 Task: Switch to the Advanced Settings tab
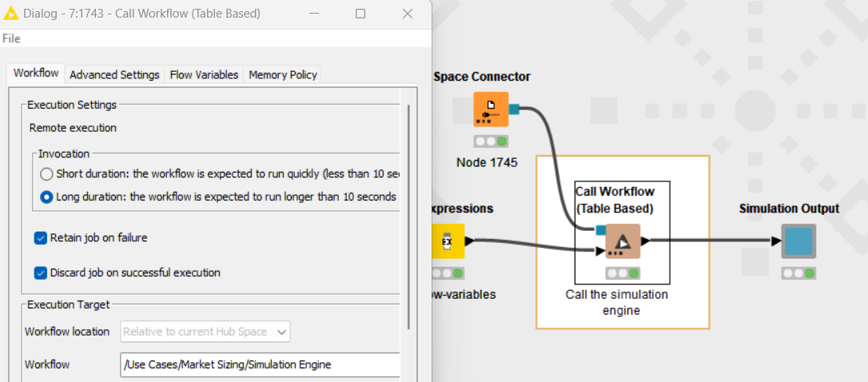pyautogui.click(x=114, y=74)
